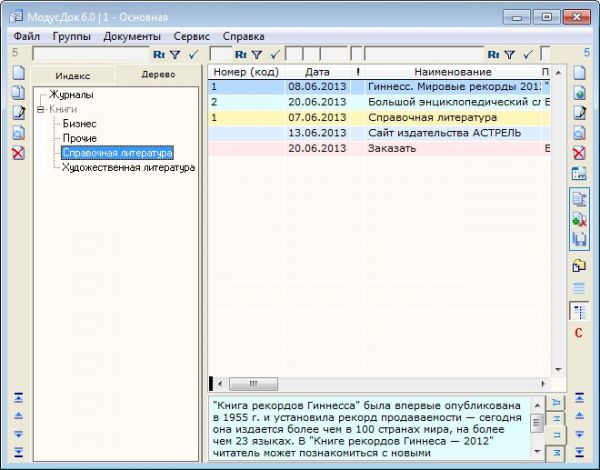
Task: Collapse the Книги tree node
Action: tap(40, 109)
